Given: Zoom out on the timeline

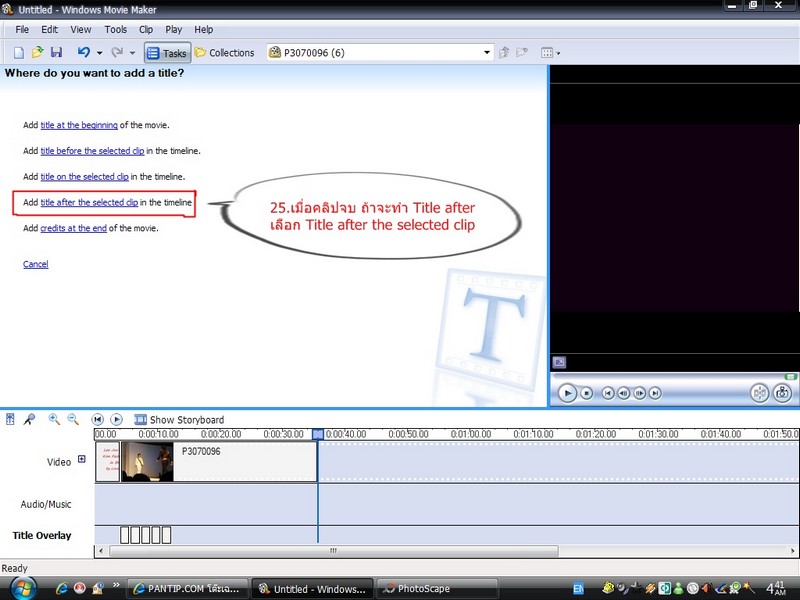Looking at the screenshot, I should pyautogui.click(x=73, y=419).
